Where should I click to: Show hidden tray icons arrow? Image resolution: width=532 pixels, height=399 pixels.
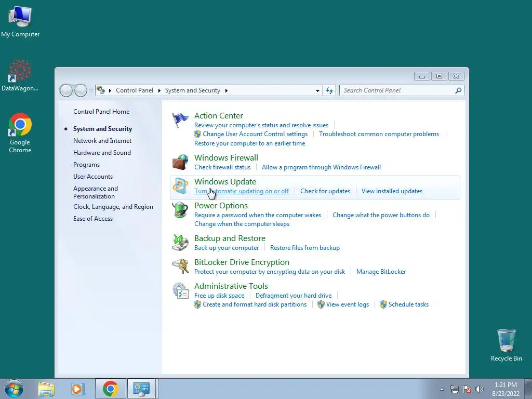click(x=442, y=389)
